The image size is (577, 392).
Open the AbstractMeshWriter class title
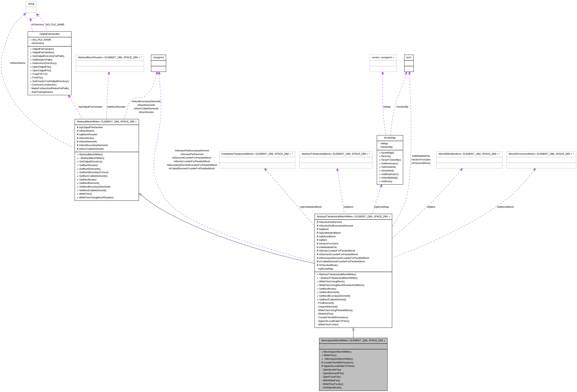pos(107,122)
